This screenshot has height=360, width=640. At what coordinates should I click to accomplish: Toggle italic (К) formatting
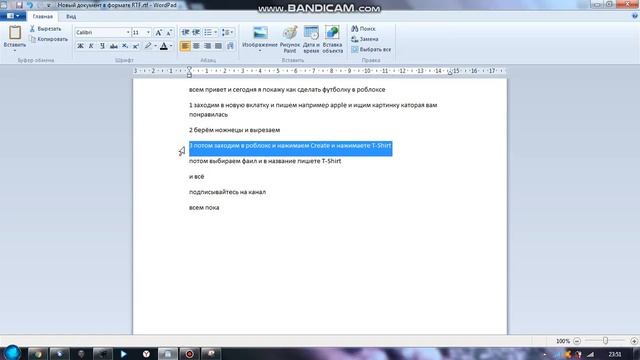tap(91, 46)
